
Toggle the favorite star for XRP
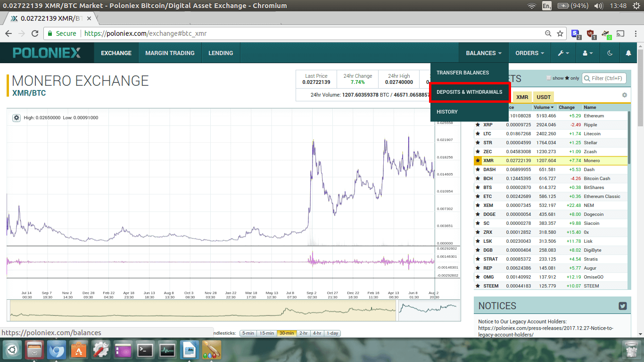478,125
